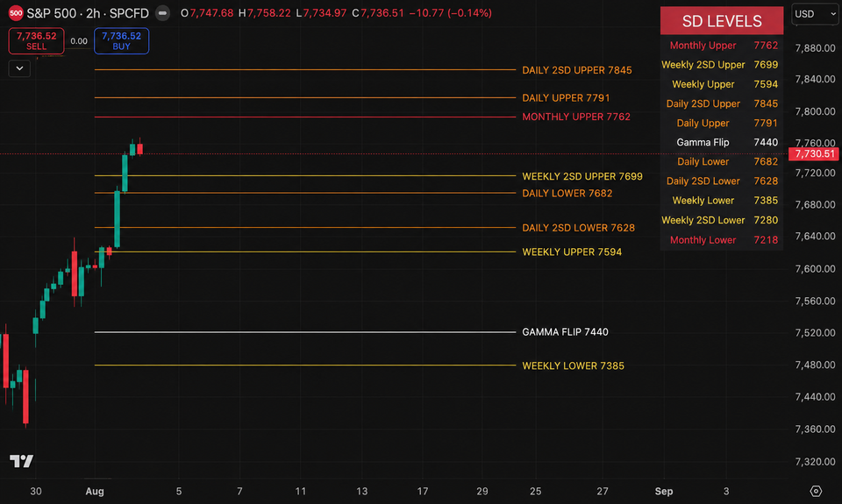Click the Monthly Lower table row
Viewport: 842px width, 504px height.
pyautogui.click(x=722, y=240)
